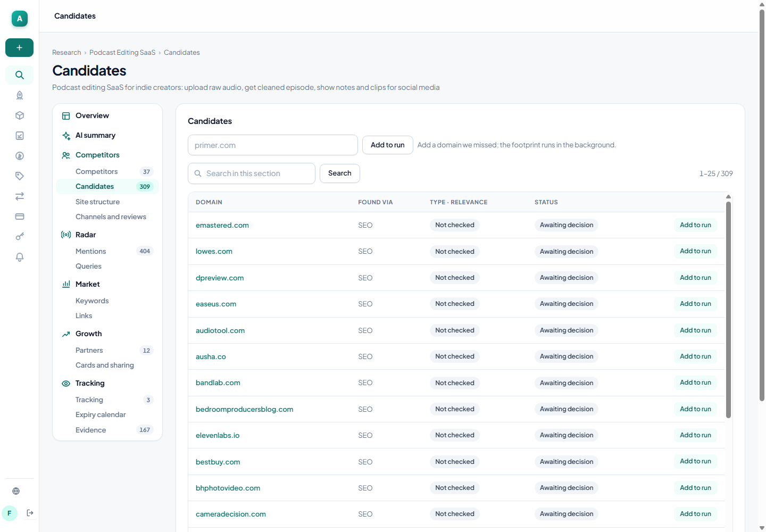Open the bedroomproducersblog.com domain link

(245, 410)
